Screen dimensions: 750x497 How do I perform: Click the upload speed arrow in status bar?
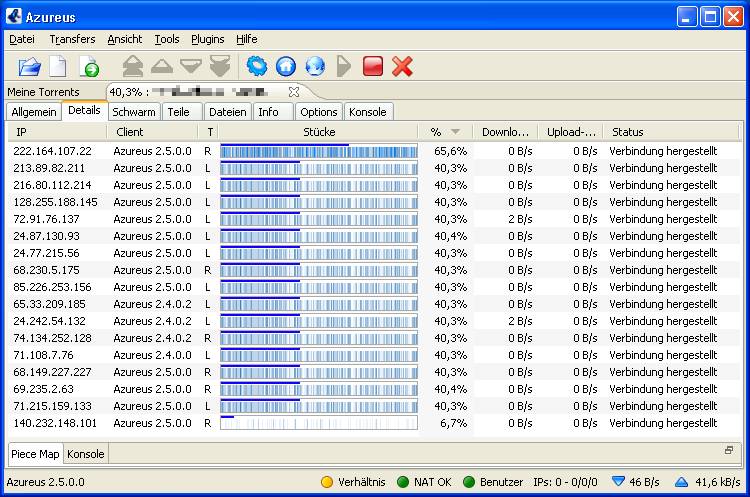tap(681, 482)
